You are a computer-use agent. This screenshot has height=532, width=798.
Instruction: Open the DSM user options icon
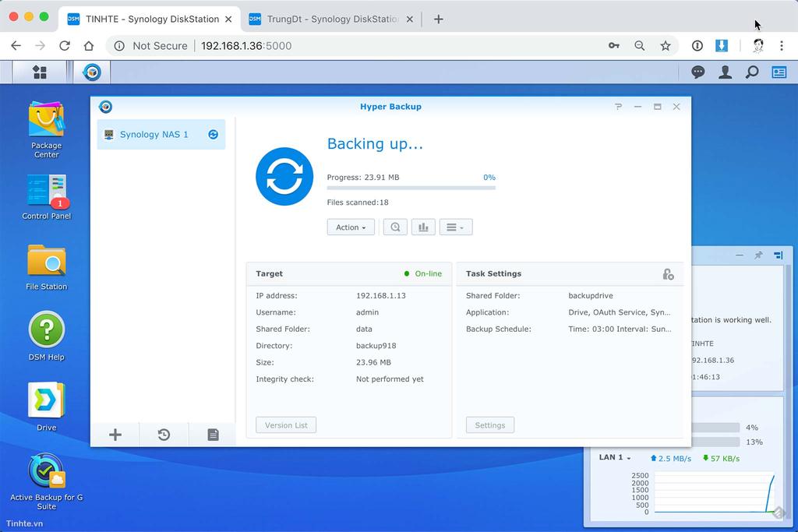(725, 72)
